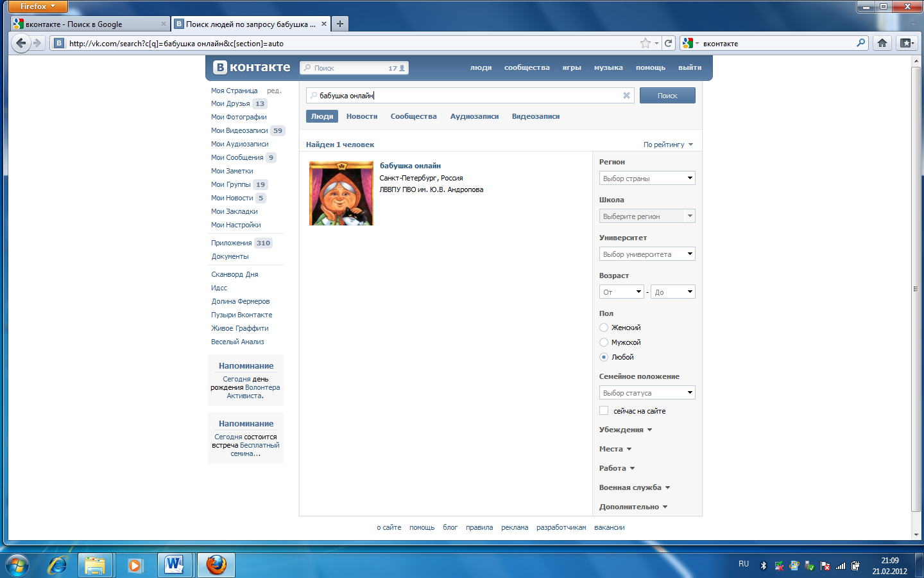Screen dimensions: 924x578
Task: Close the VK people search tab
Action: click(x=324, y=24)
